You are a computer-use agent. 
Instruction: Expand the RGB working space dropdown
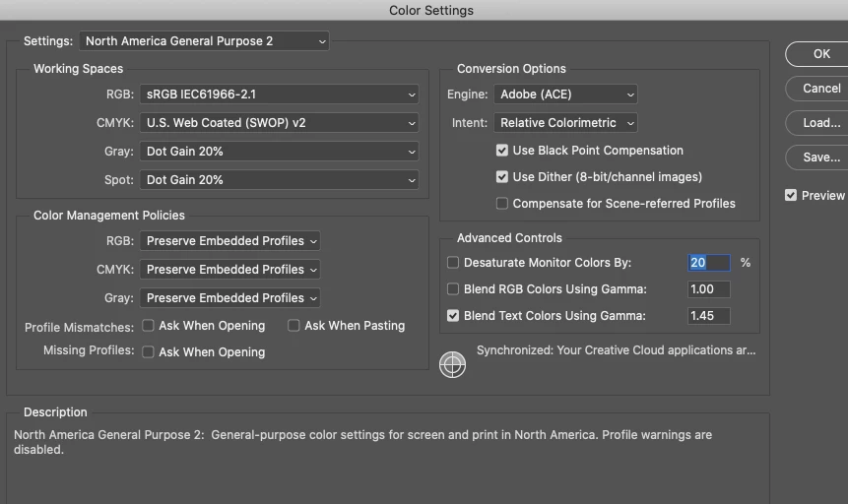(279, 94)
